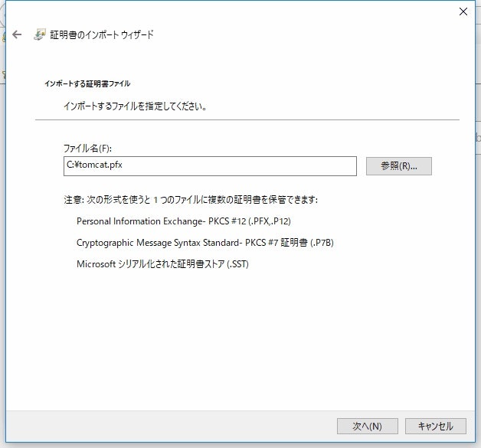Click the note starting with 注意: 次の形式
The image size is (481, 448).
point(191,200)
